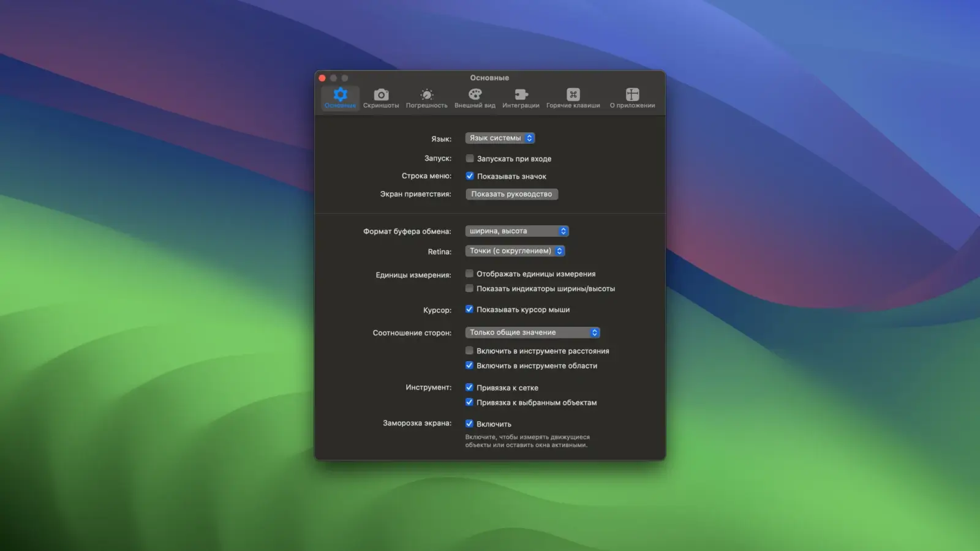980x551 pixels.
Task: Enable Отображать единицы измерения
Action: pyautogui.click(x=469, y=274)
